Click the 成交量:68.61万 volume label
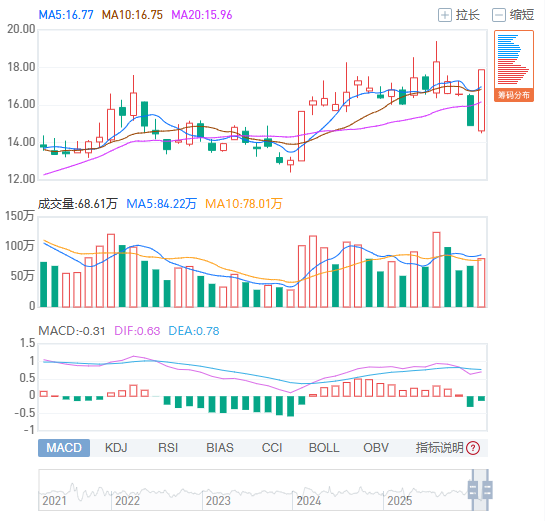545x521 pixels. 78,204
